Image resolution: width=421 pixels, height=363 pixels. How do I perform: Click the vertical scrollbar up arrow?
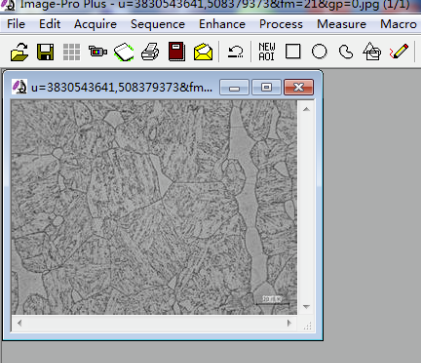click(306, 109)
